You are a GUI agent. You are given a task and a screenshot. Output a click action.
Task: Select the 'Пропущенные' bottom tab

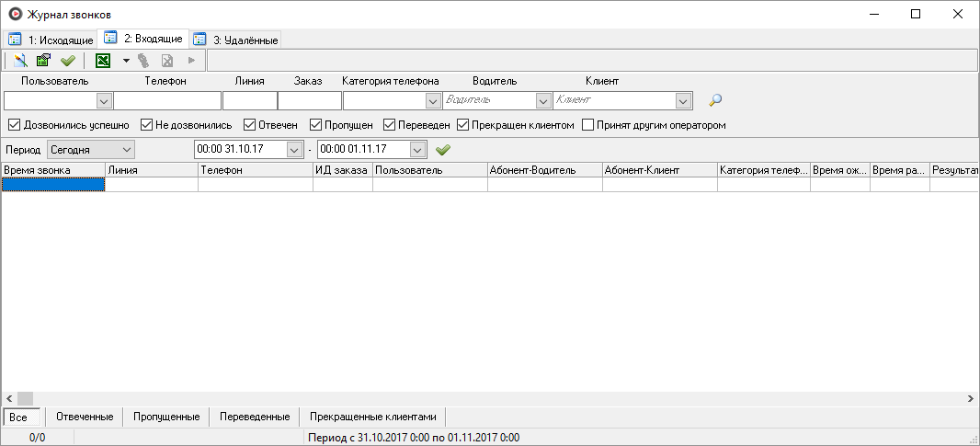point(166,417)
